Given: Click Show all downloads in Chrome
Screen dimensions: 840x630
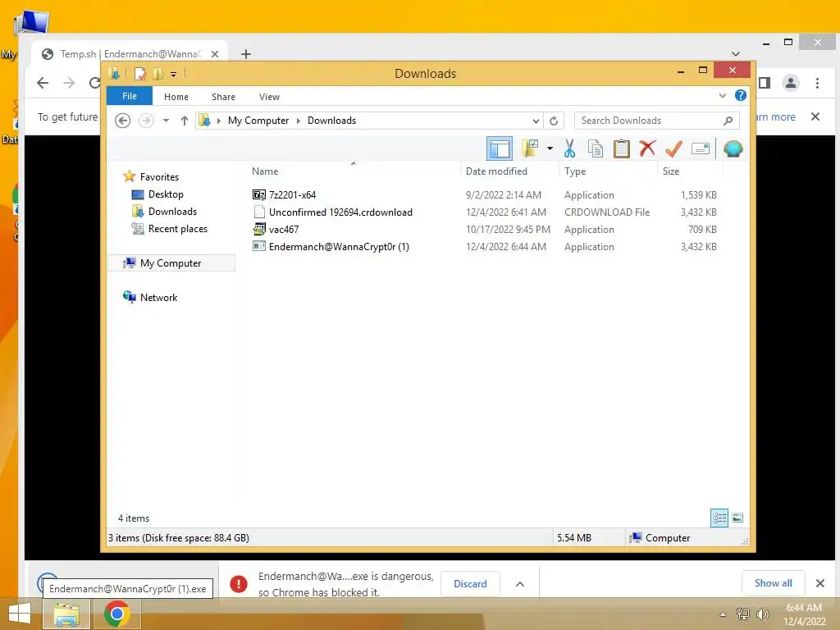Looking at the screenshot, I should (x=773, y=583).
